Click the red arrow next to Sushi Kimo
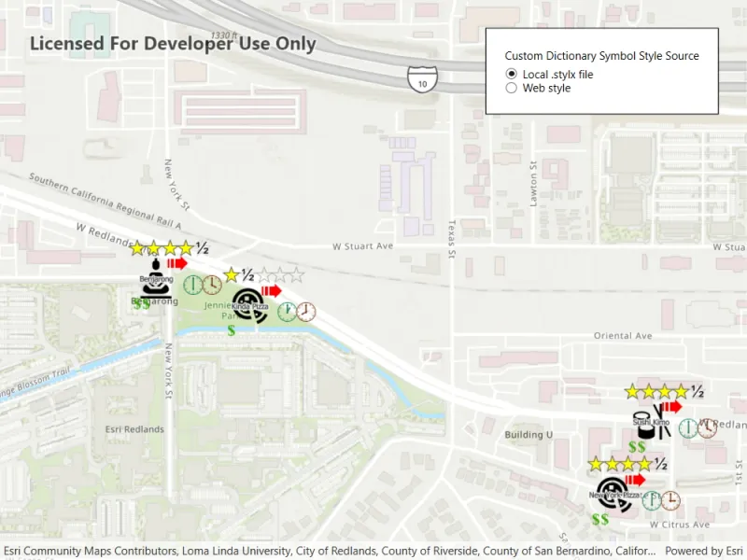 (671, 407)
